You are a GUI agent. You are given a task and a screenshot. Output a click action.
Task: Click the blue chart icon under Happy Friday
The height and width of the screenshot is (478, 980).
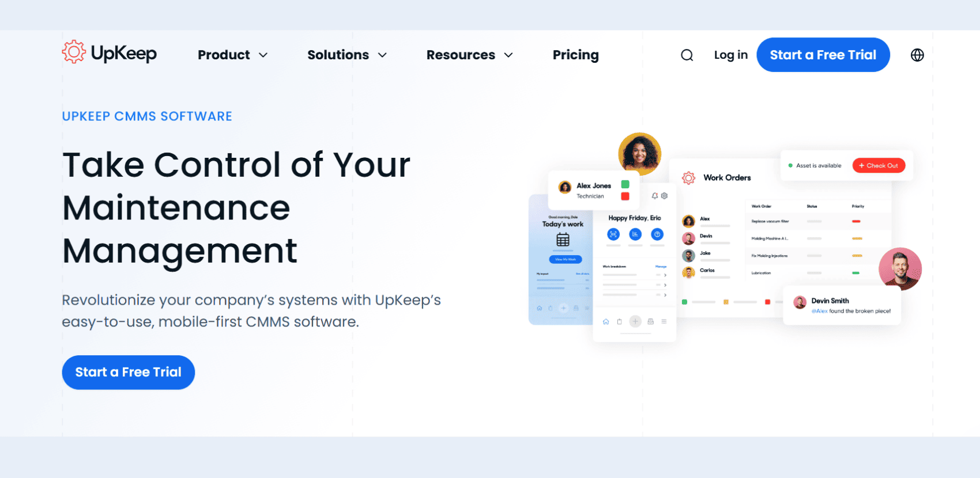click(x=635, y=234)
